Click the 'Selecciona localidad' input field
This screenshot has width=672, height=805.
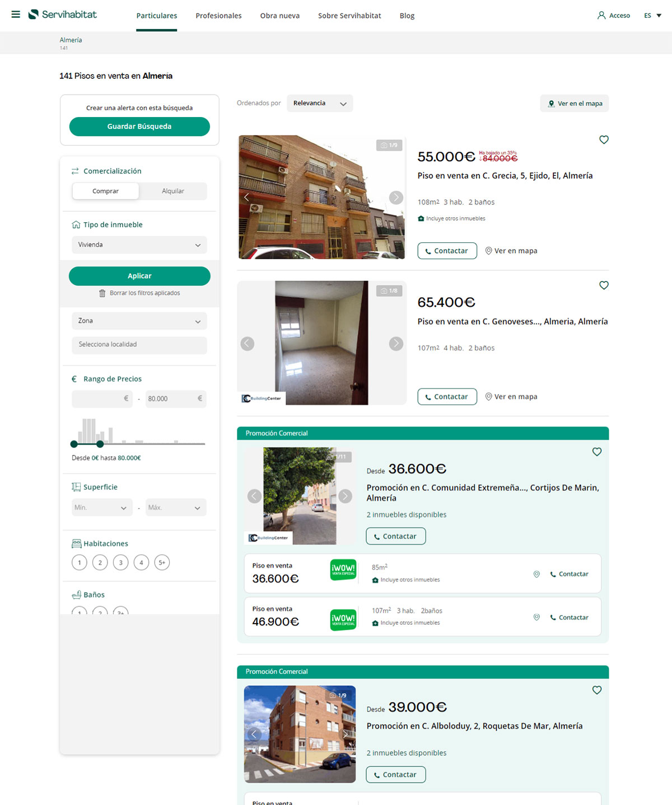139,345
